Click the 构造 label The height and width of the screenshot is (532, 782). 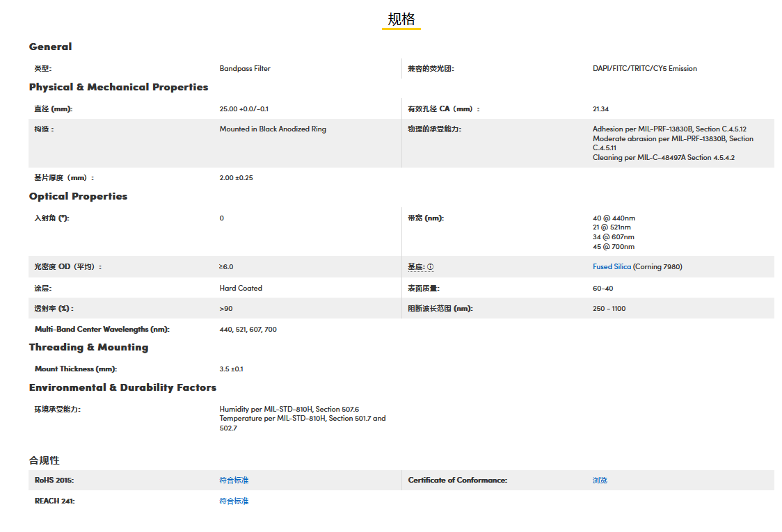(44, 129)
